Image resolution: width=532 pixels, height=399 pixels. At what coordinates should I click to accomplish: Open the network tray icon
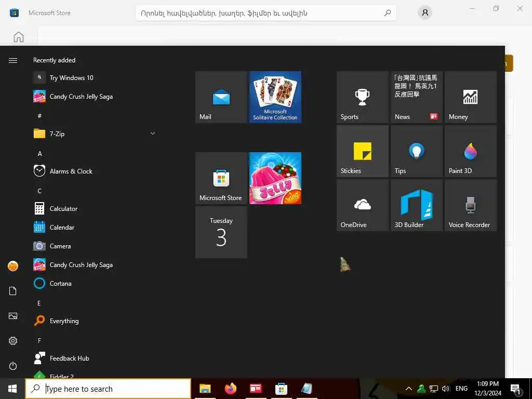[434, 389]
